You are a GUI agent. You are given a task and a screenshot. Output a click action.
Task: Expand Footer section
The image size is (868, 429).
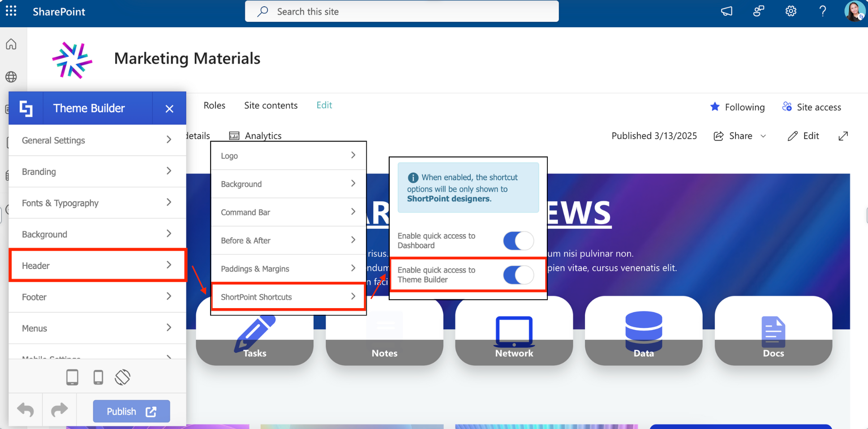(x=97, y=297)
